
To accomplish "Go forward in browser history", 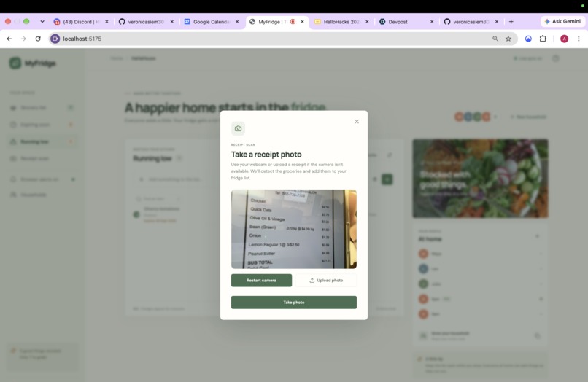I will (23, 39).
